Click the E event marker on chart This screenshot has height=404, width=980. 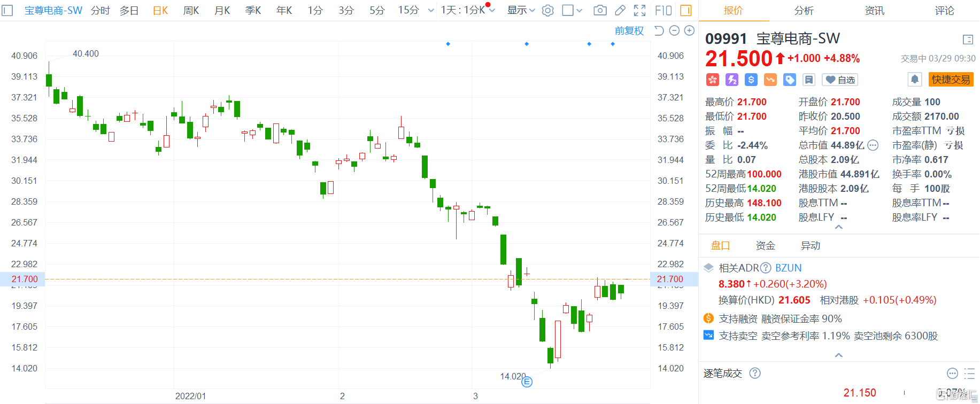(527, 382)
